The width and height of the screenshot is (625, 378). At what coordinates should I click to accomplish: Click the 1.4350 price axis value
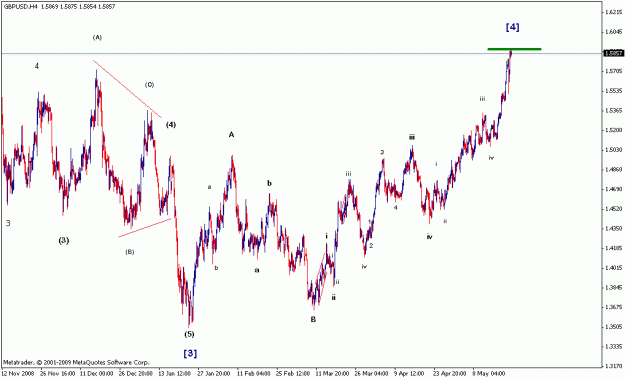tap(614, 228)
